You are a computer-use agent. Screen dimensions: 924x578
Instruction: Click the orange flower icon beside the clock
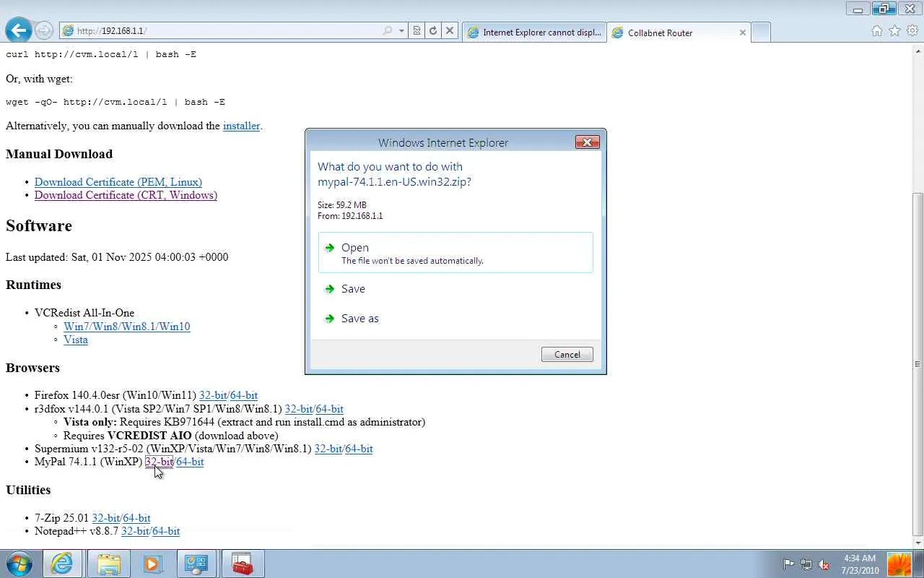(899, 564)
